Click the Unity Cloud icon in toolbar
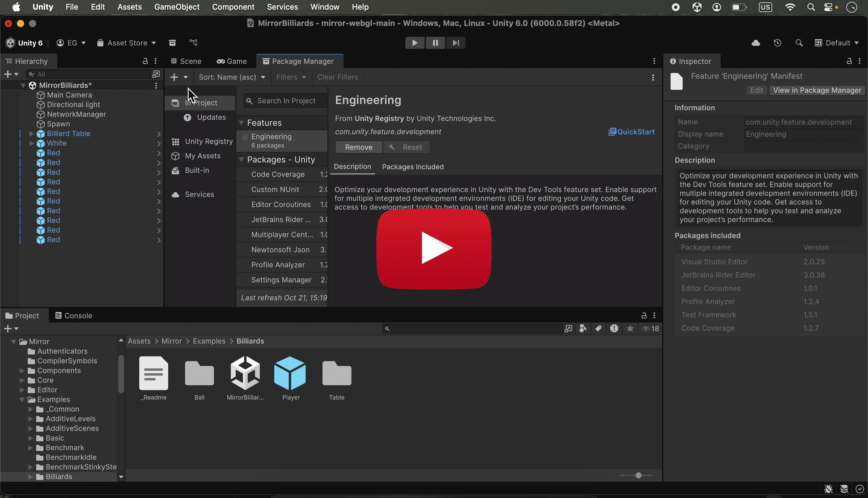868x498 pixels. coord(756,43)
